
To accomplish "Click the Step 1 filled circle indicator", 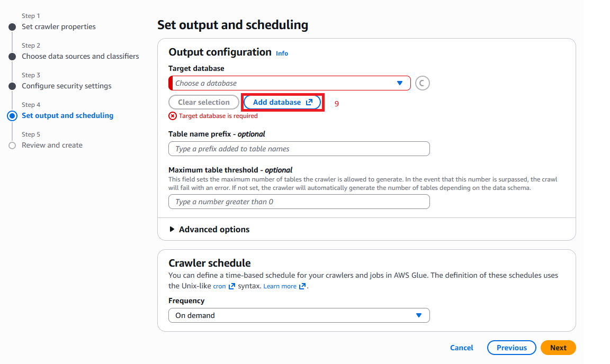I will [x=13, y=27].
